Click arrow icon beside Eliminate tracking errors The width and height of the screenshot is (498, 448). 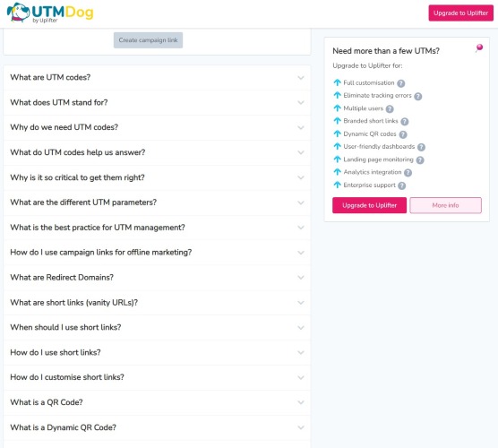pos(337,95)
